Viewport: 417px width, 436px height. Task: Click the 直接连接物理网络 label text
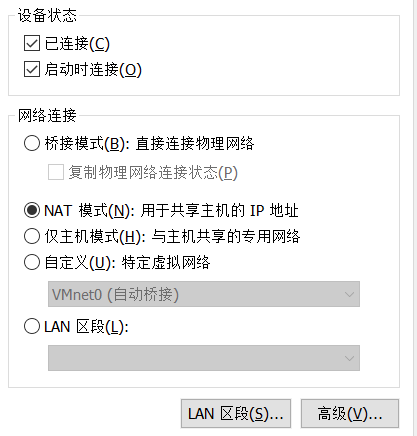pos(195,144)
